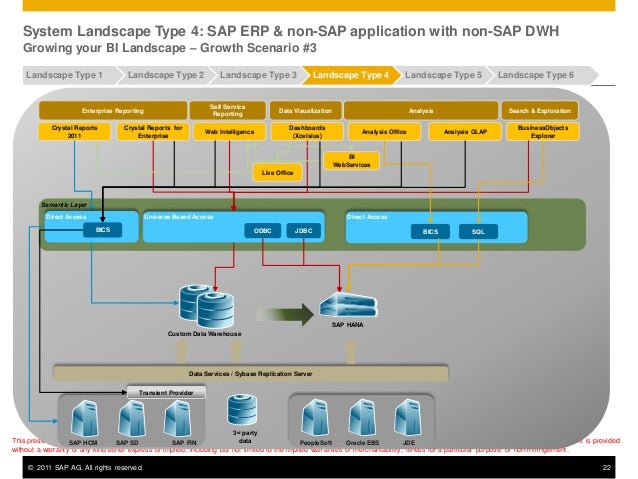Click the Universe Based Access label
The height and width of the screenshot is (479, 638).
178,217
